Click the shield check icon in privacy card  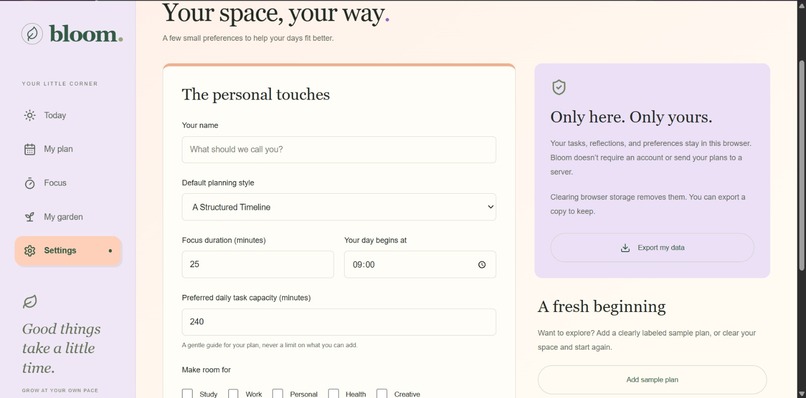pos(559,87)
